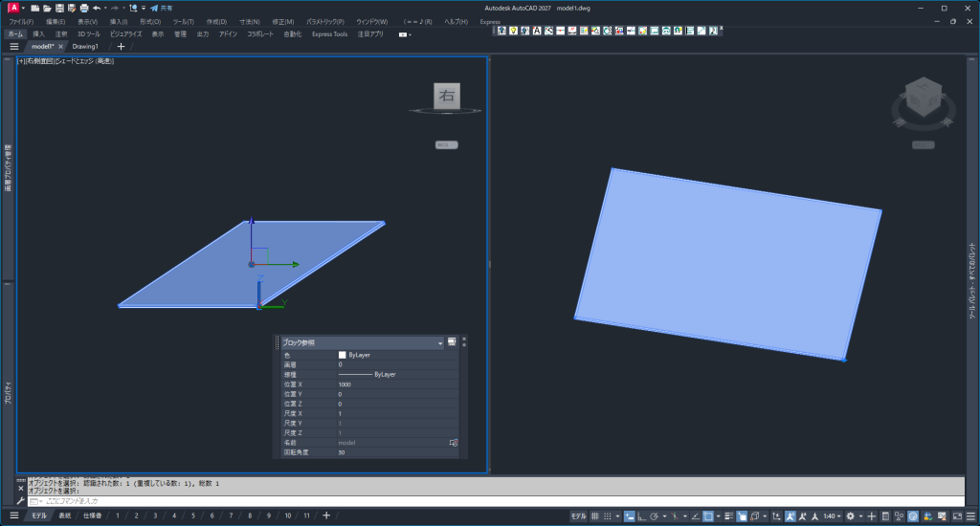Image resolution: width=980 pixels, height=526 pixels.
Task: Toggle the drawing grid display
Action: point(595,515)
